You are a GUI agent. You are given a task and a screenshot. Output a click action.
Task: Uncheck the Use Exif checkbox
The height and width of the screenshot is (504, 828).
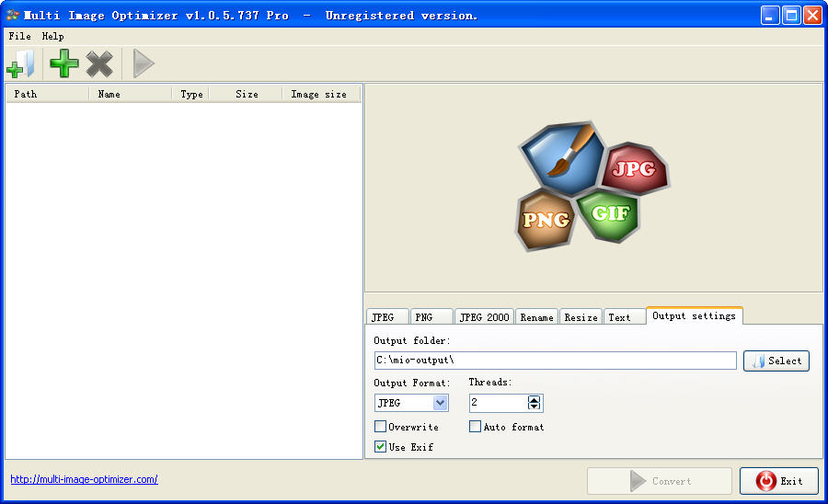pyautogui.click(x=380, y=446)
